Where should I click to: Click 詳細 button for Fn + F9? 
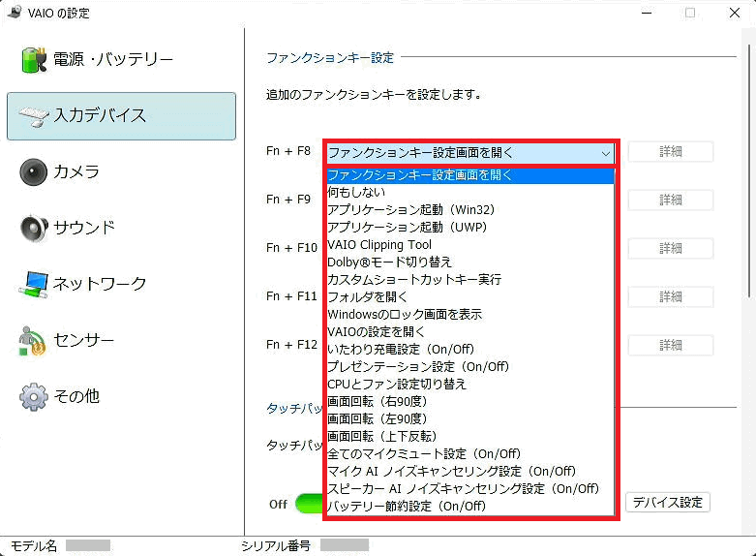point(670,201)
